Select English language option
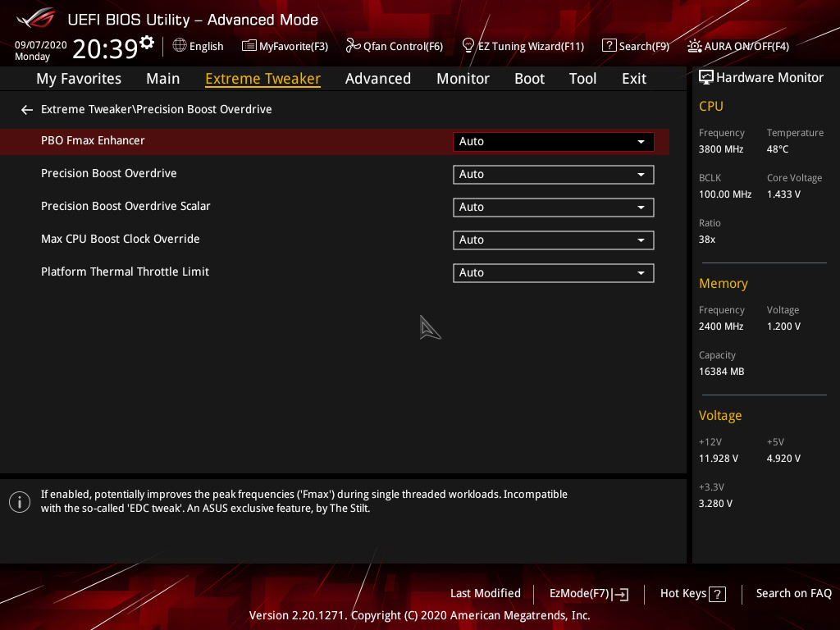 pyautogui.click(x=206, y=46)
